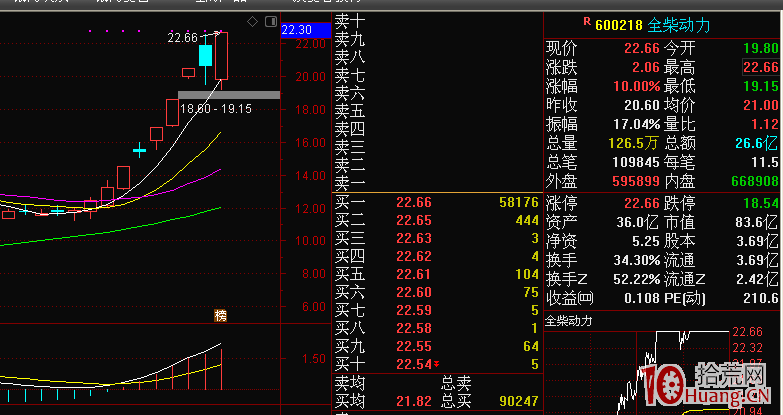783x415 pixels.
Task: Select the 总买 value 90247
Action: pos(519,401)
